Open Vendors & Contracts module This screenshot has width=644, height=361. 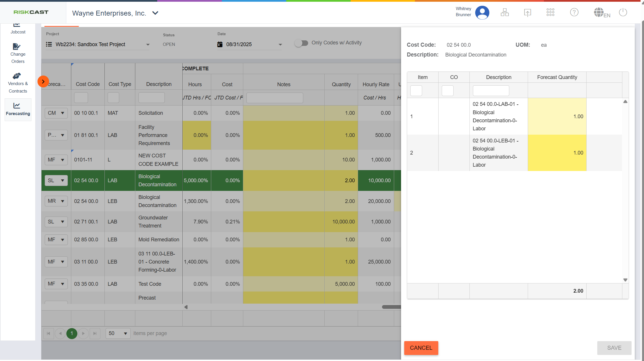point(18,83)
